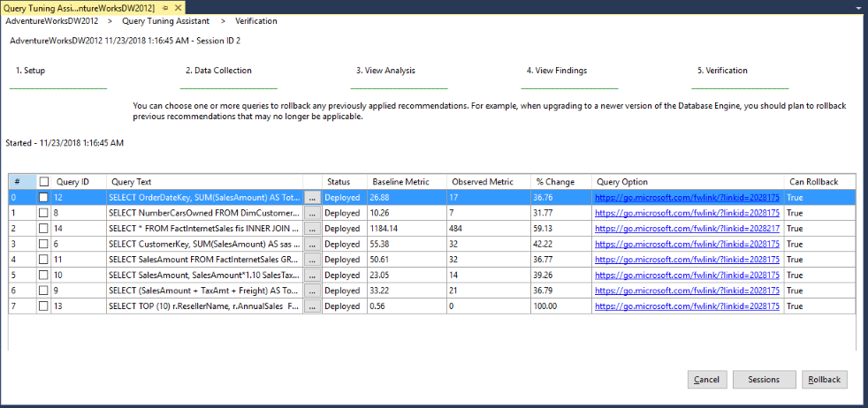Pin the Query Tuning Assistant document tab
The height and width of the screenshot is (408, 868).
166,7
